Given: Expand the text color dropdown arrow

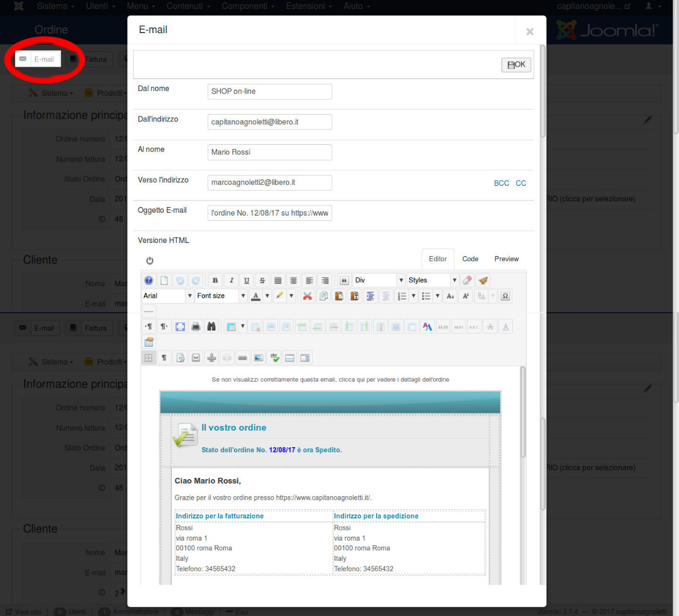Looking at the screenshot, I should (x=267, y=296).
